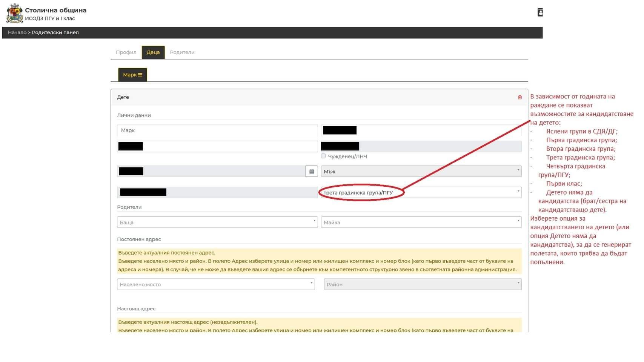
Task: Open the Населено място dropdown
Action: point(216,285)
